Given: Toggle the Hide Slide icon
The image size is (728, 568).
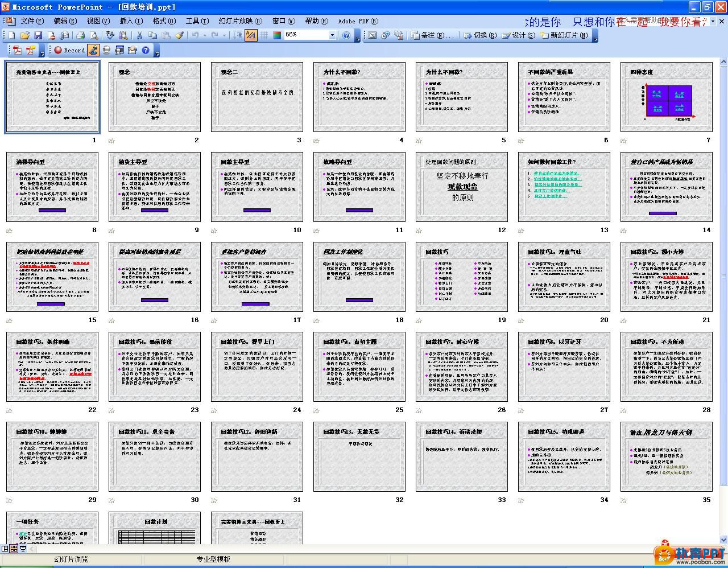Looking at the screenshot, I should pos(372,35).
